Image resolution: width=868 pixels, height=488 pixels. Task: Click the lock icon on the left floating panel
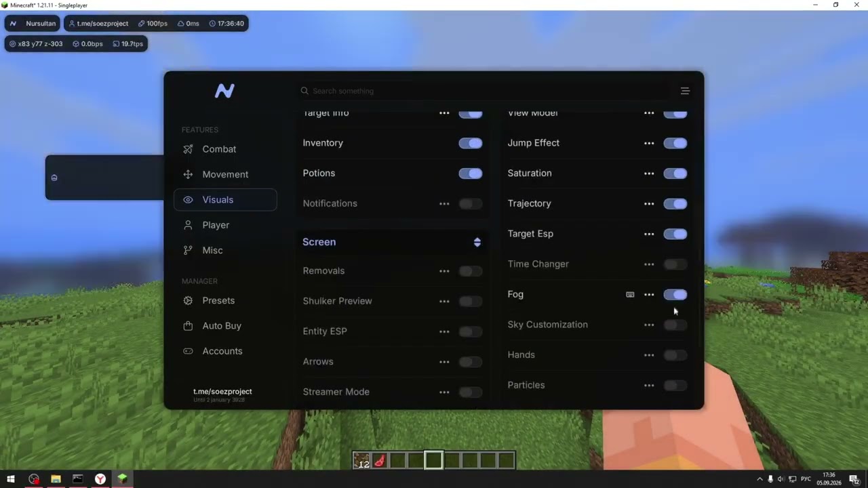(54, 178)
